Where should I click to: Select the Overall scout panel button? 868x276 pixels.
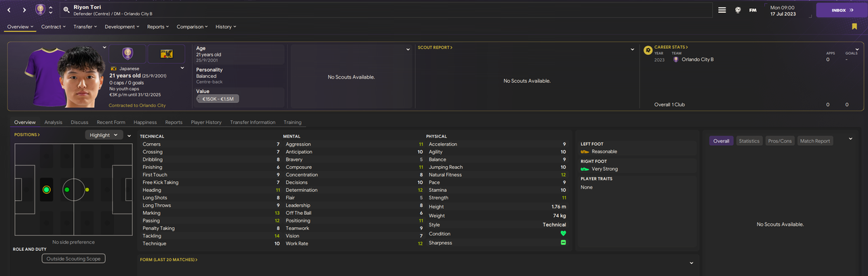pyautogui.click(x=722, y=141)
